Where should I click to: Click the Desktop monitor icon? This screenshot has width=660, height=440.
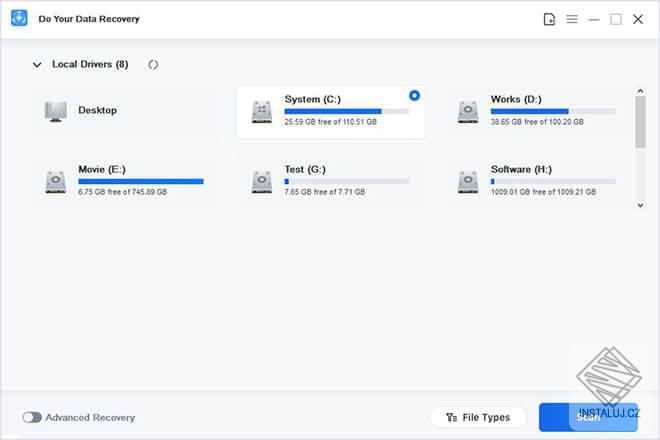pos(56,112)
